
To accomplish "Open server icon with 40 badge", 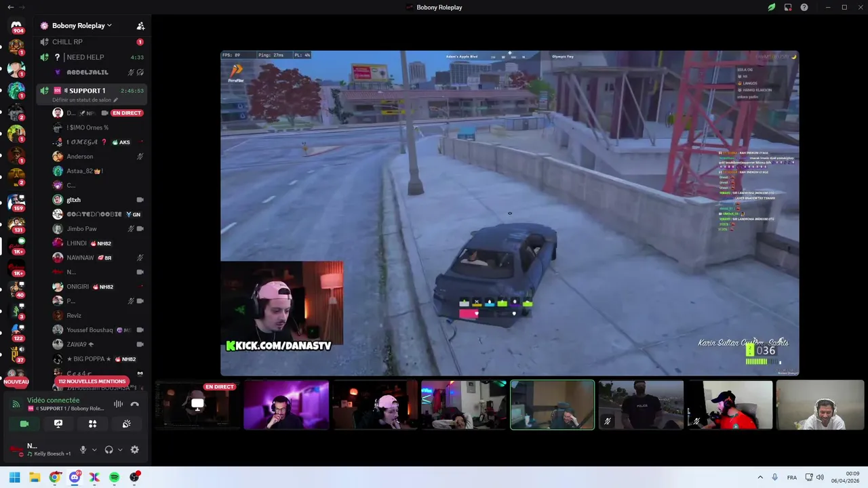I will 16,289.
